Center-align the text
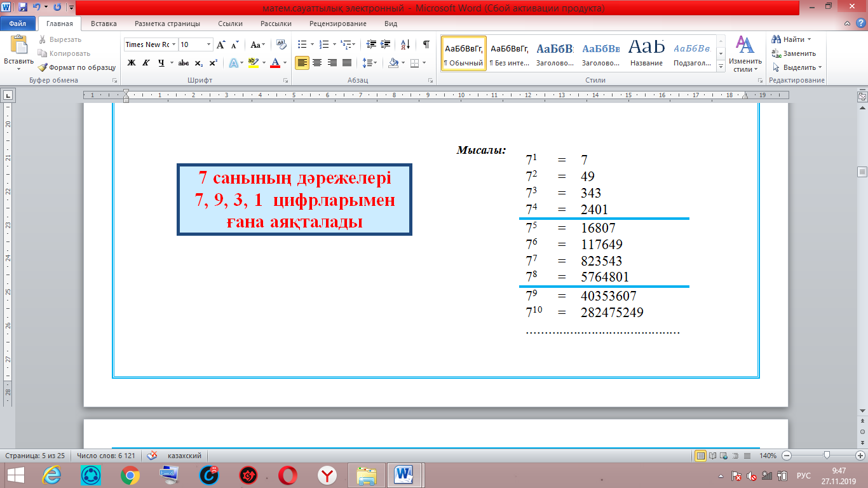This screenshot has width=868, height=488. pyautogui.click(x=317, y=63)
